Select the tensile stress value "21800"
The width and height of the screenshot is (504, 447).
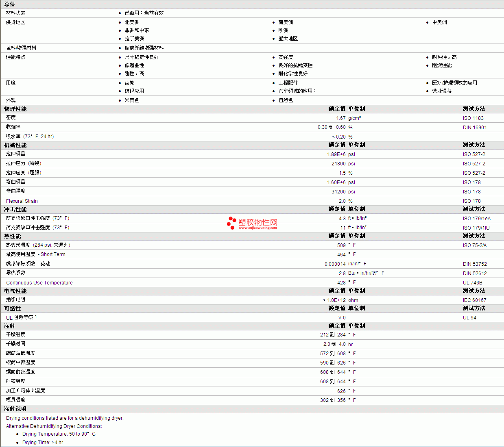click(x=338, y=164)
